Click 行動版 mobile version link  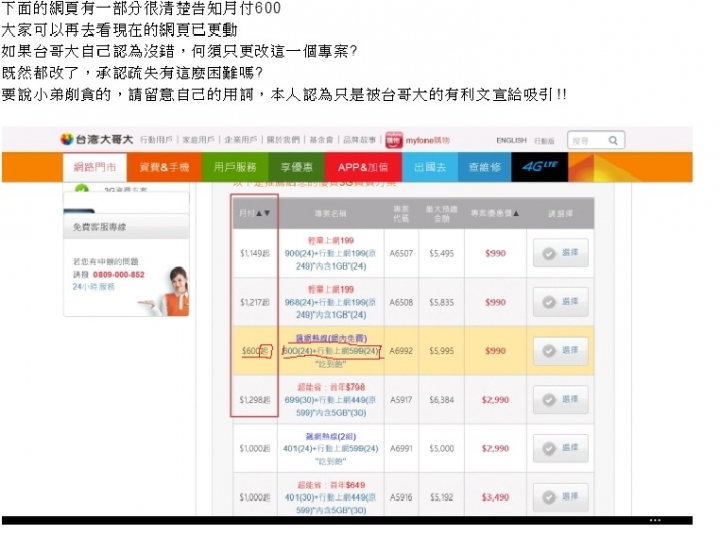544,141
